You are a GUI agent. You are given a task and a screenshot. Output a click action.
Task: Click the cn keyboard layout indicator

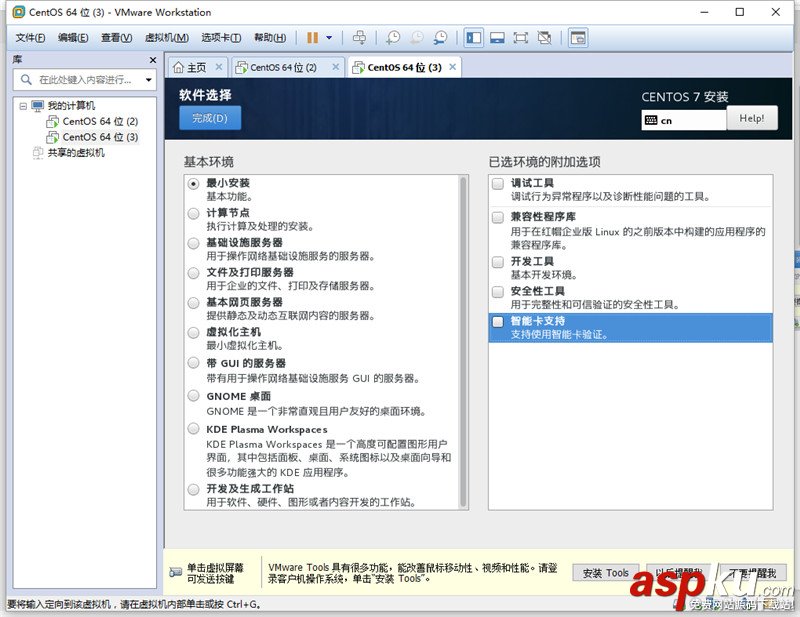683,120
